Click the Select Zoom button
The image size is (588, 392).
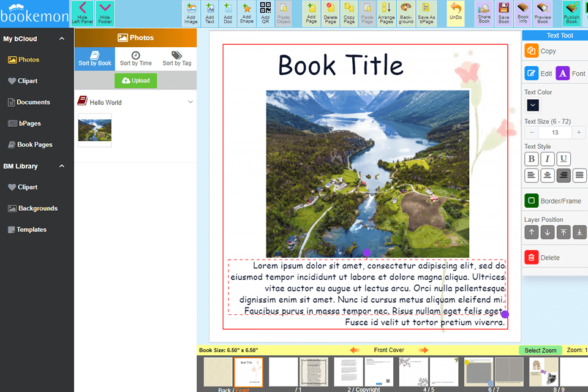pos(540,350)
